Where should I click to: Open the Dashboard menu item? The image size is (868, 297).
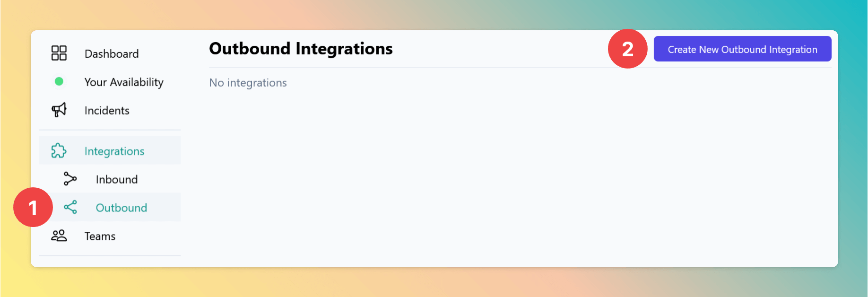coord(110,53)
